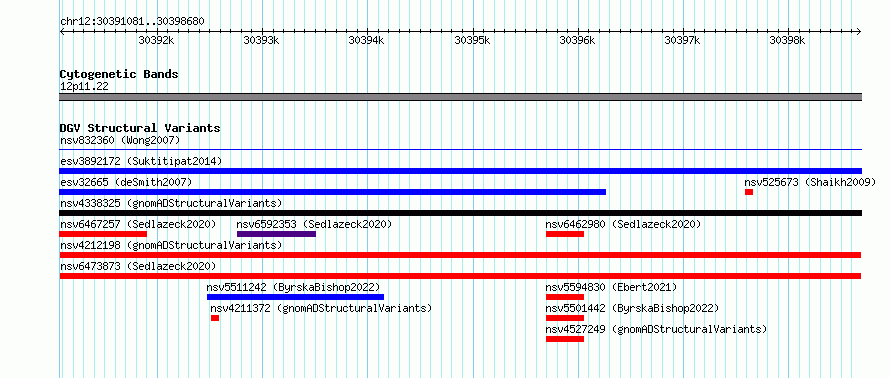Select the red nsv6462980 variant bar
Image resolution: width=890 pixels, height=378 pixels.
click(565, 234)
